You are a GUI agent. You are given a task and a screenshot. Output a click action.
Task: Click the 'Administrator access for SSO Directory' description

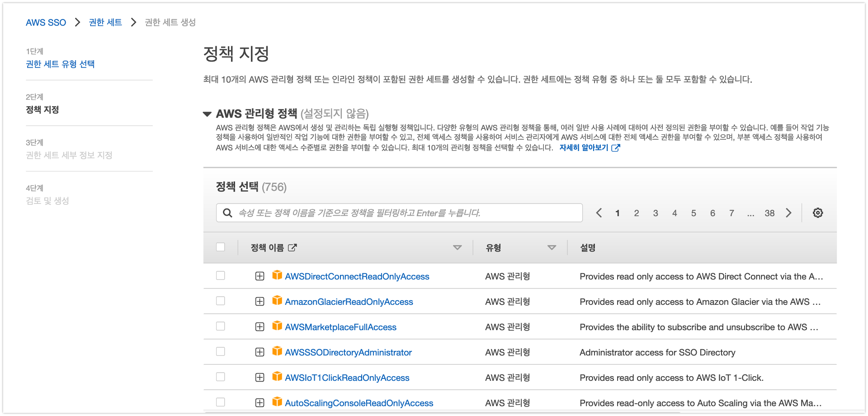(657, 352)
